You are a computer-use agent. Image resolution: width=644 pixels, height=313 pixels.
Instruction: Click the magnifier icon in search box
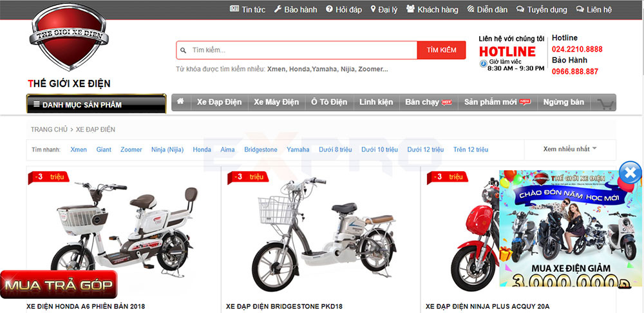183,50
